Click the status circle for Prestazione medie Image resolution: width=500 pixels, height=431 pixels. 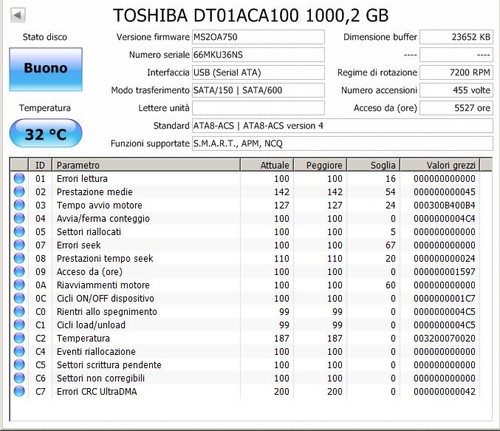19,192
